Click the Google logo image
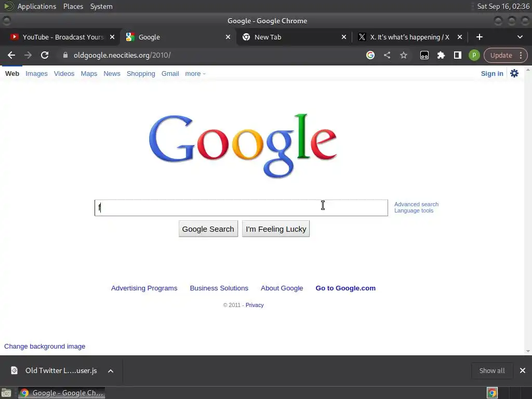 point(243,146)
